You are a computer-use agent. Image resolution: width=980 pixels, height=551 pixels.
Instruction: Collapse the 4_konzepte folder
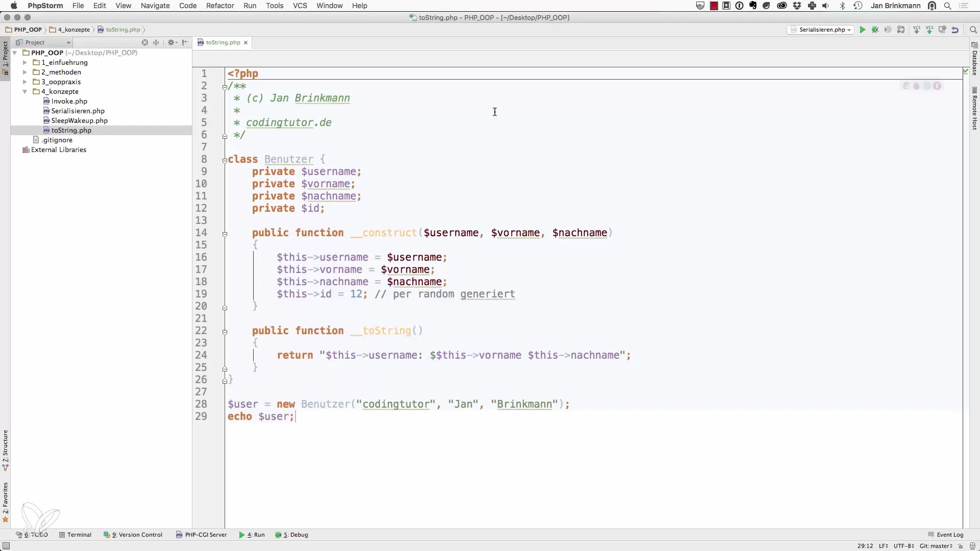tap(24, 91)
